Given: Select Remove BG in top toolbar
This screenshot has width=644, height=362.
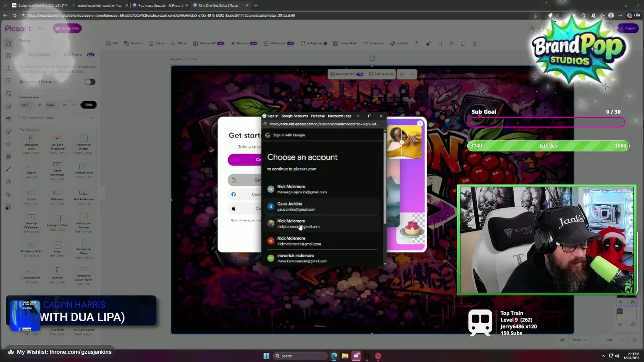Looking at the screenshot, I should pyautogui.click(x=208, y=43).
